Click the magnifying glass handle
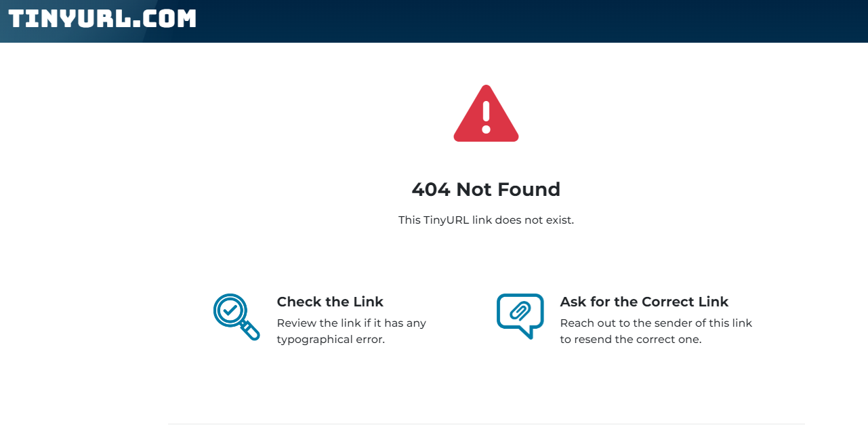The image size is (868, 442). pos(250,330)
